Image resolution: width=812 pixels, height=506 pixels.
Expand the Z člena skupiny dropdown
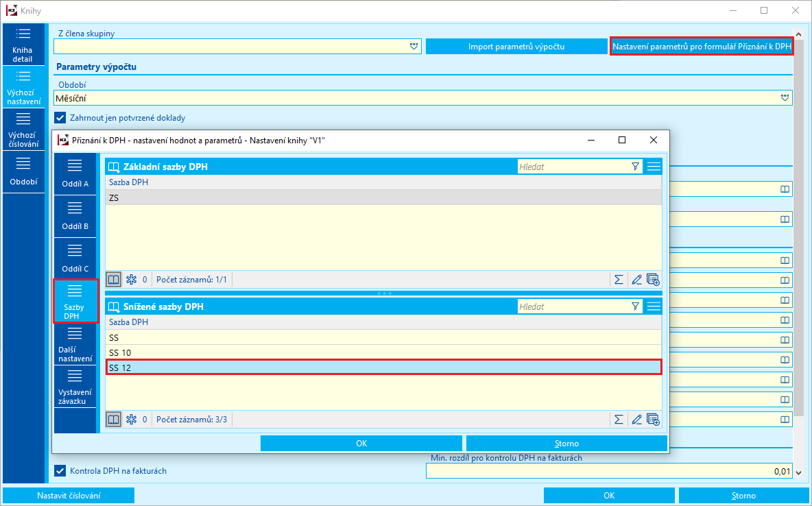(x=414, y=46)
